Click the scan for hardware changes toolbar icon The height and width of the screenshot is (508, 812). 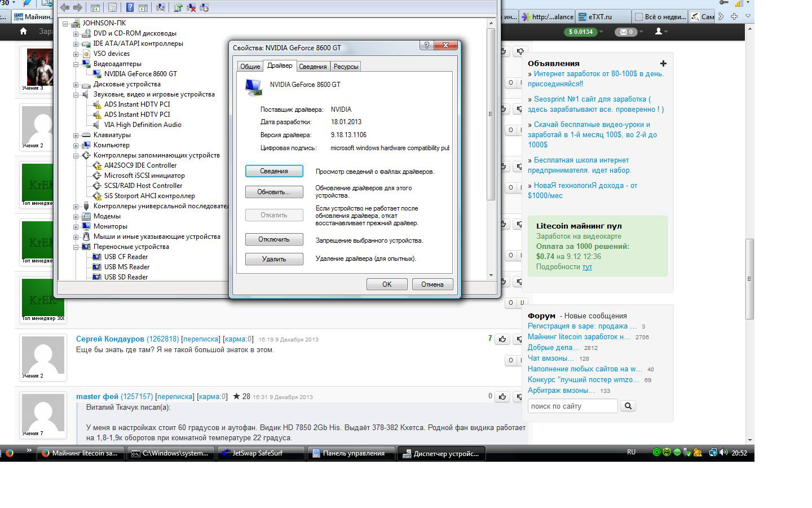pyautogui.click(x=161, y=7)
